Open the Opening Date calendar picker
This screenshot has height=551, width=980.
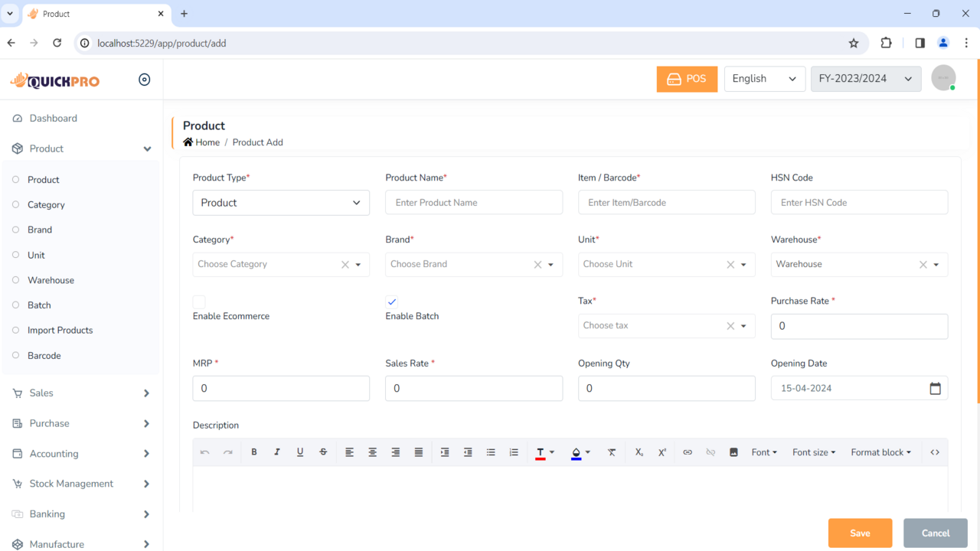coord(936,388)
